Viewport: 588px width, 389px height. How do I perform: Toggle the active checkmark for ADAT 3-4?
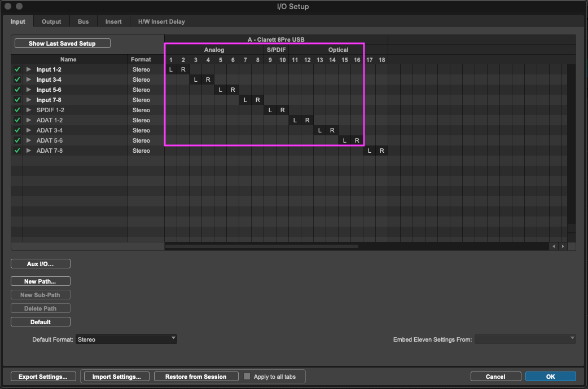[17, 130]
